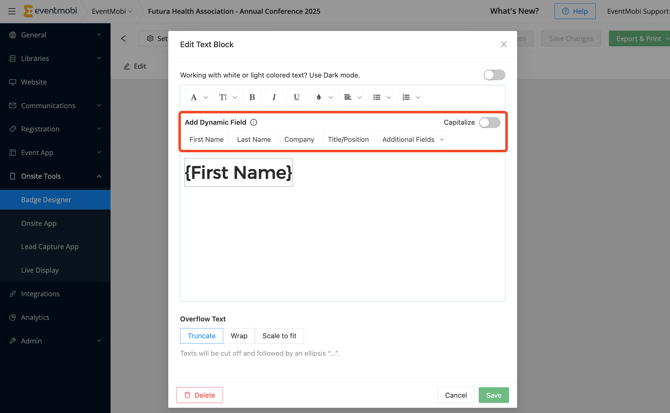Open the text color droplet picker
Screen dimensions: 670x413
click(x=321, y=97)
